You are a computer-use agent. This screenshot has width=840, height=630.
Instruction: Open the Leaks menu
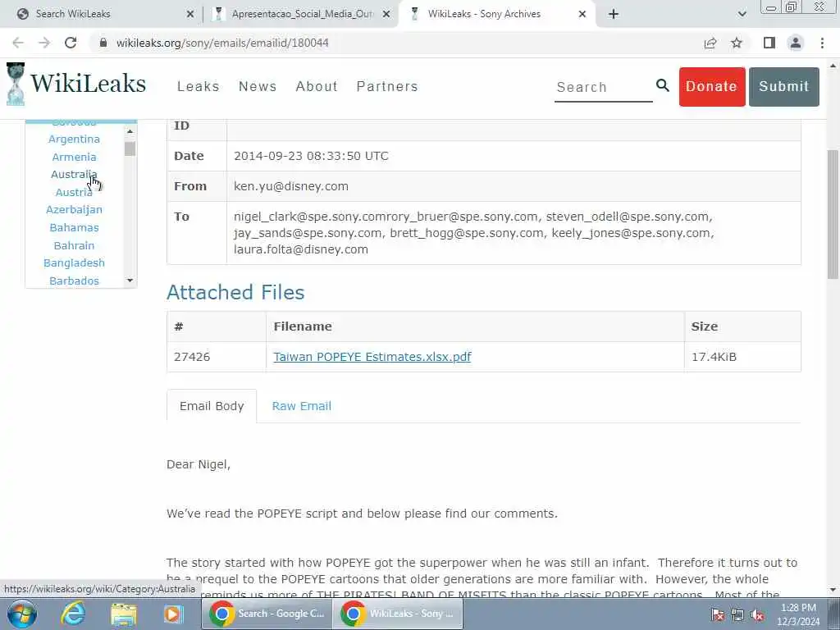pos(199,86)
